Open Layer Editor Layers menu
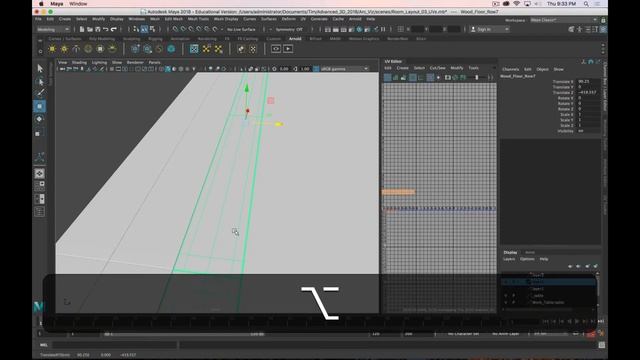The image size is (640, 360). (509, 259)
